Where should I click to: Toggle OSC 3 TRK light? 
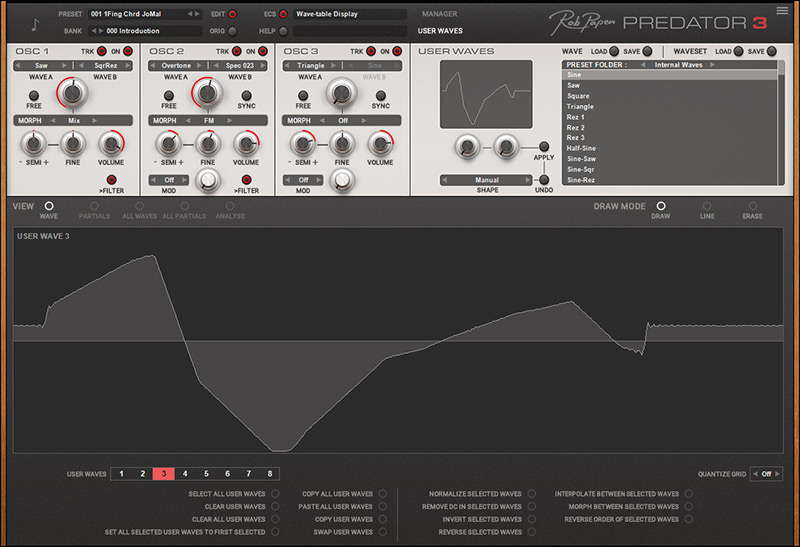coord(371,51)
